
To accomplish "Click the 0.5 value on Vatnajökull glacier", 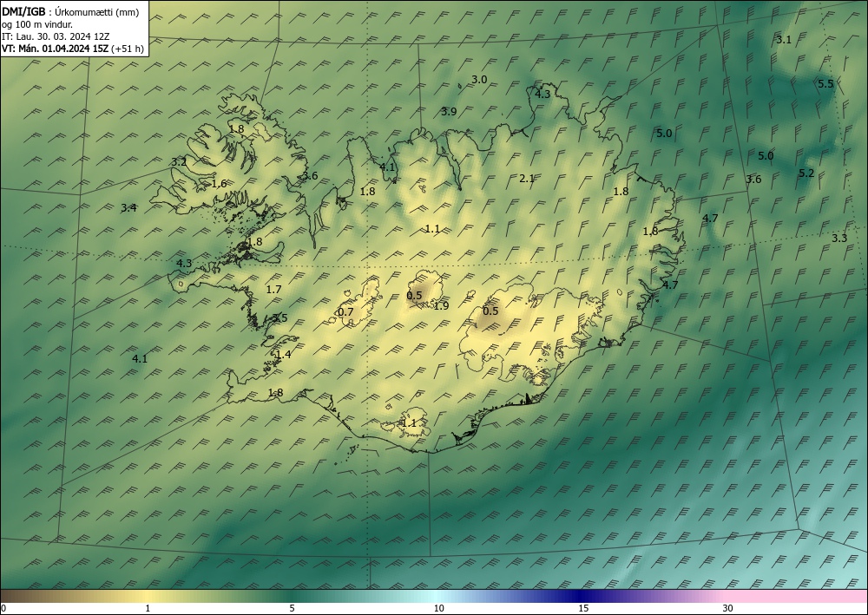I will pos(490,311).
